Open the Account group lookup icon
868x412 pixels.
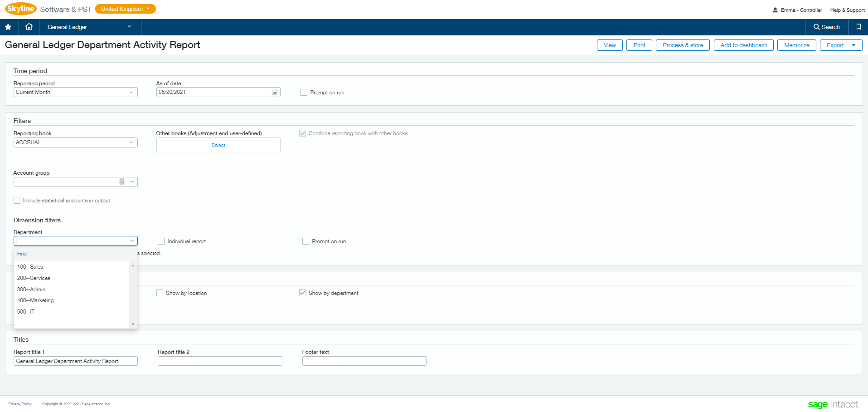(x=121, y=181)
